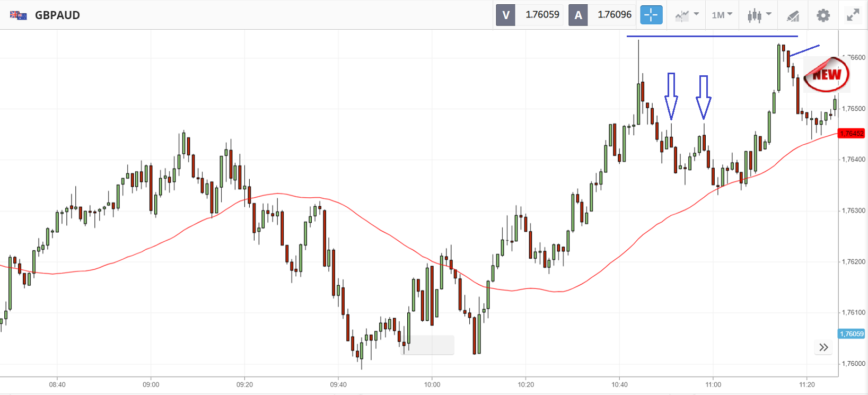
Task: Click the V sell button
Action: [x=506, y=15]
